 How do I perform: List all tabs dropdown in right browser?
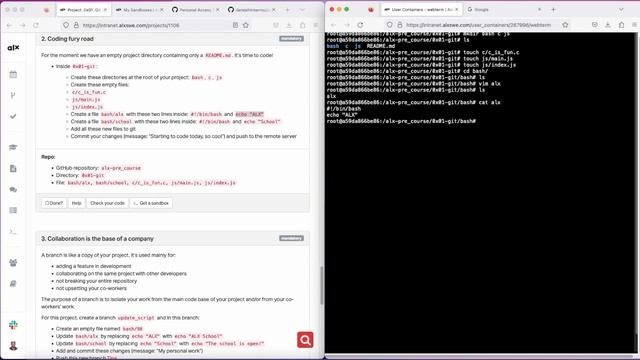point(621,9)
